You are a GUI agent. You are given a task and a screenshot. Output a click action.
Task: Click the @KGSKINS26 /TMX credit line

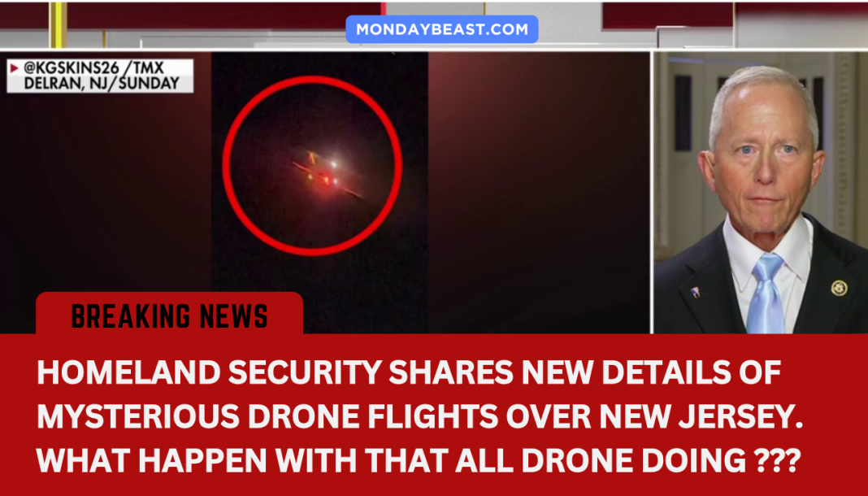click(93, 68)
